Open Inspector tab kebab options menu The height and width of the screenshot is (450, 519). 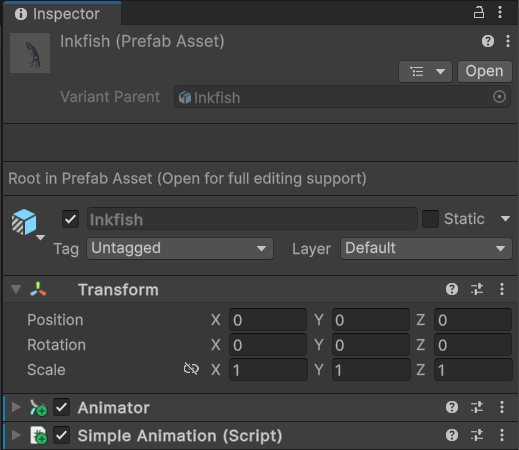500,13
